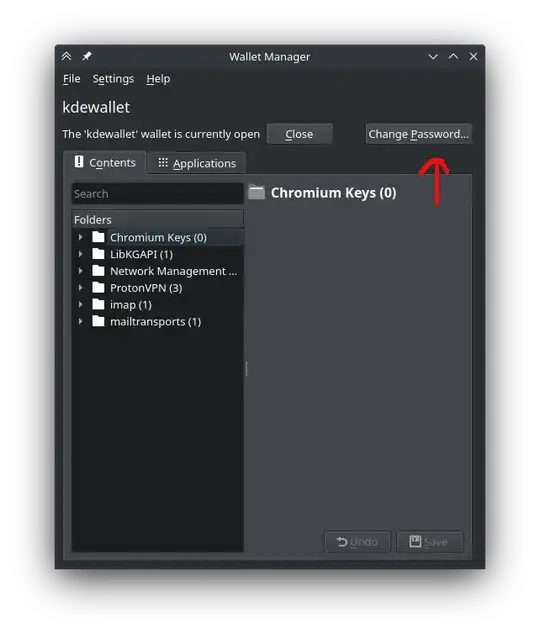This screenshot has width=540, height=634.
Task: Switch to the Contents tab
Action: [x=105, y=163]
